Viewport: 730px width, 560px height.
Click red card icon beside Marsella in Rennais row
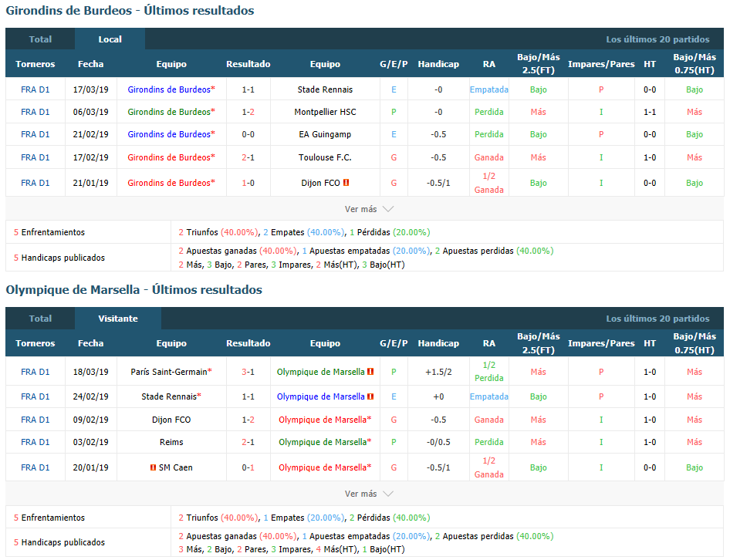coord(370,396)
